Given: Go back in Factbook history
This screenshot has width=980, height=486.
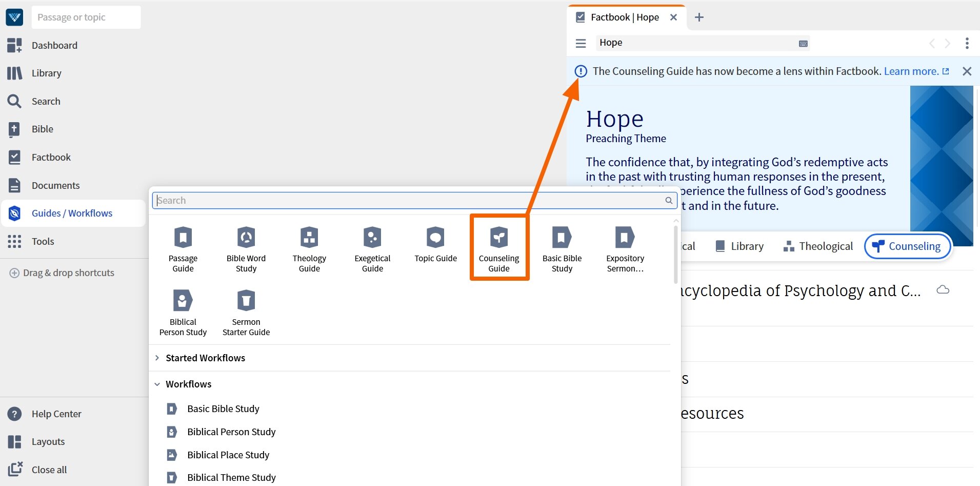Looking at the screenshot, I should (932, 43).
